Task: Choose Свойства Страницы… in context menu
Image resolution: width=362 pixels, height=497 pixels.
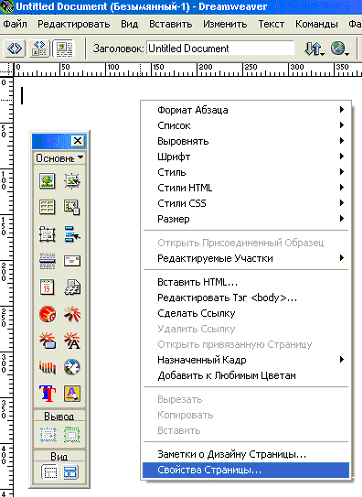Action: tap(246, 470)
